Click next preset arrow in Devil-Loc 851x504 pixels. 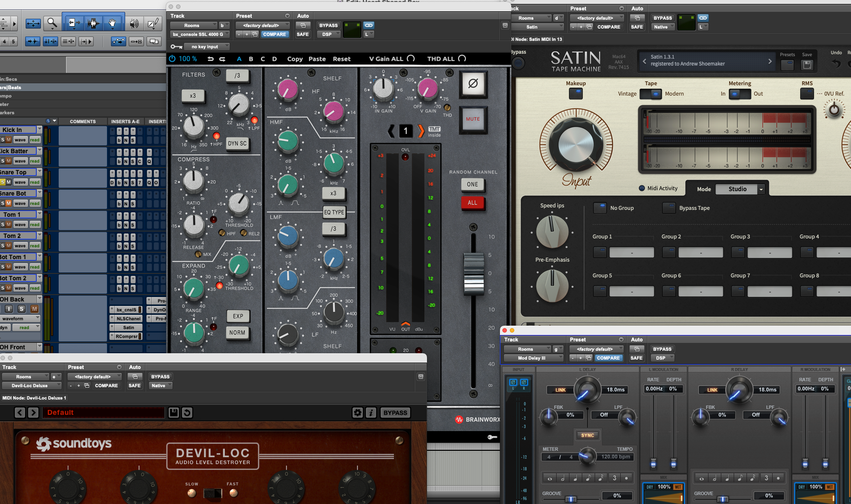point(33,412)
